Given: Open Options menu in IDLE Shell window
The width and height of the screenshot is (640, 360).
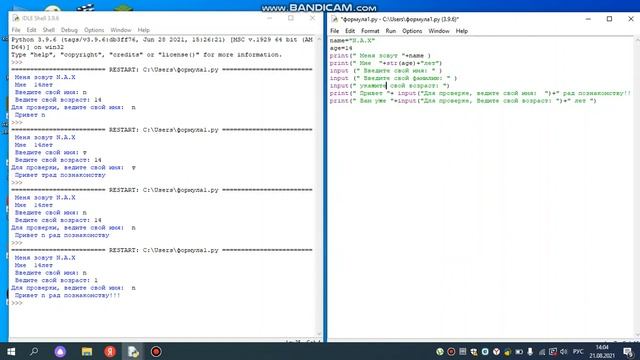Looking at the screenshot, I should click(x=94, y=30).
